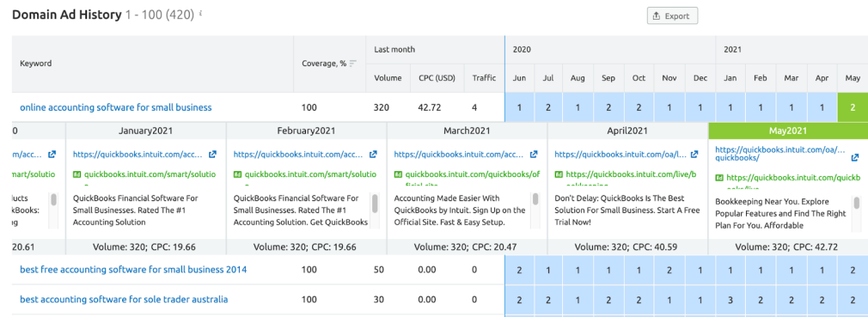Click the Ad badge icon in March2021 card
Screen dimensions: 868x317
pos(398,174)
